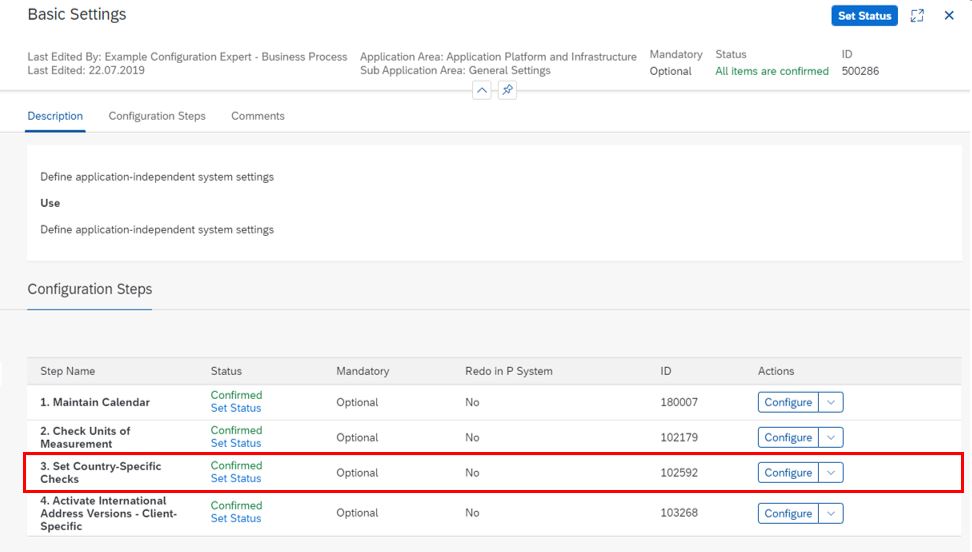Expand dropdown arrow for Check Units of Measurement
Viewport: 972px width, 552px height.
[831, 437]
